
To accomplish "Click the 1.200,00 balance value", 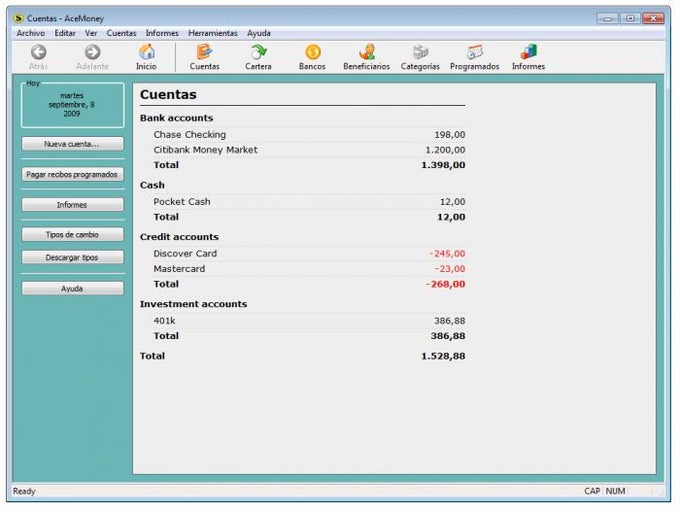I will coord(445,150).
